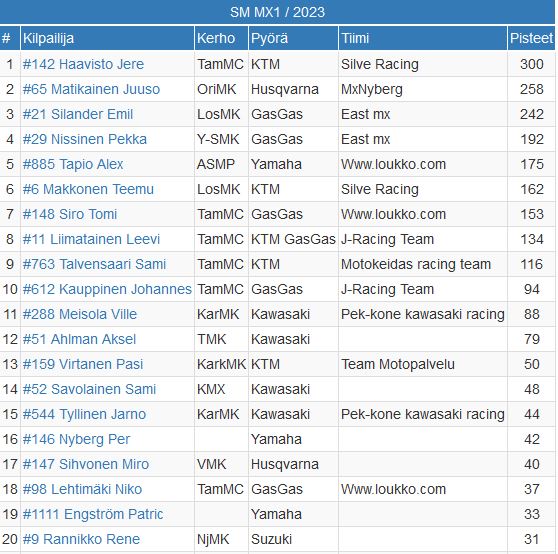Open rider link #142 Haavisto Jere
This screenshot has width=558, height=554.
pos(83,64)
